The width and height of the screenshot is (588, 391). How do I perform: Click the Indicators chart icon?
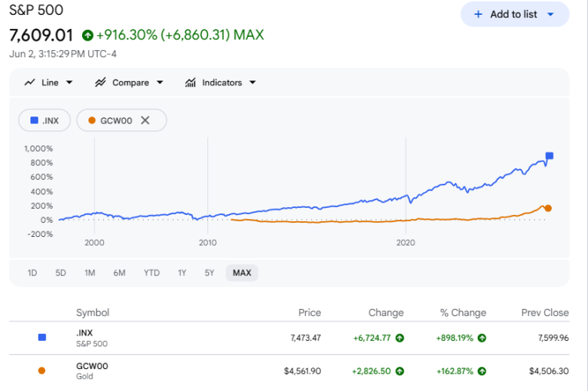pyautogui.click(x=191, y=82)
